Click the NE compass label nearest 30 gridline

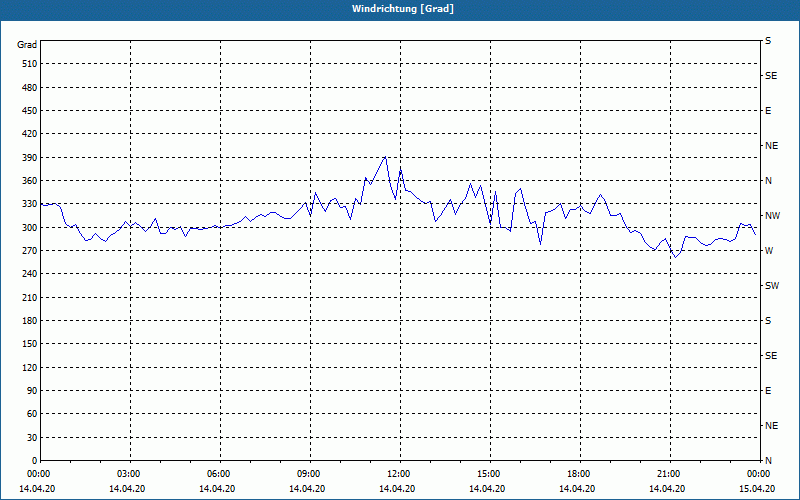[x=771, y=426]
